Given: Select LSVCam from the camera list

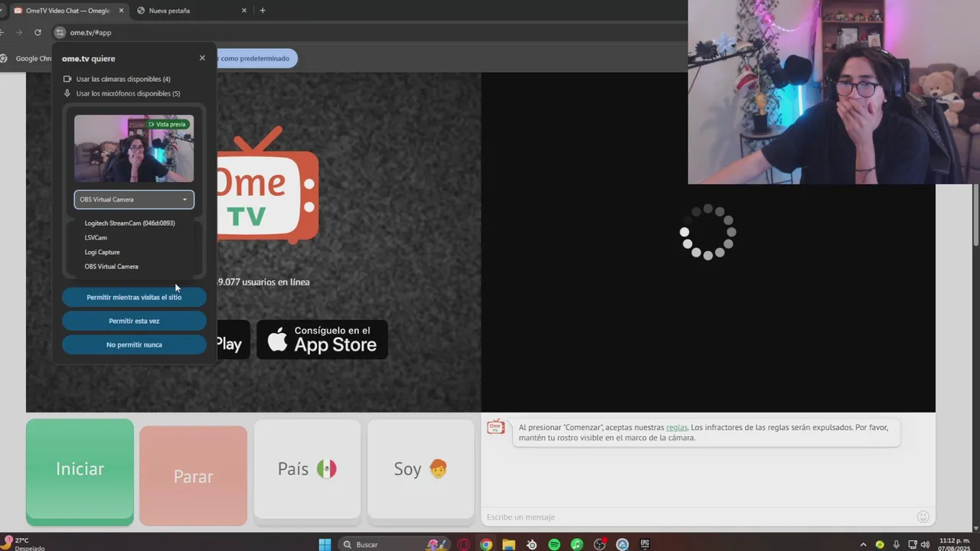Looking at the screenshot, I should (x=96, y=237).
